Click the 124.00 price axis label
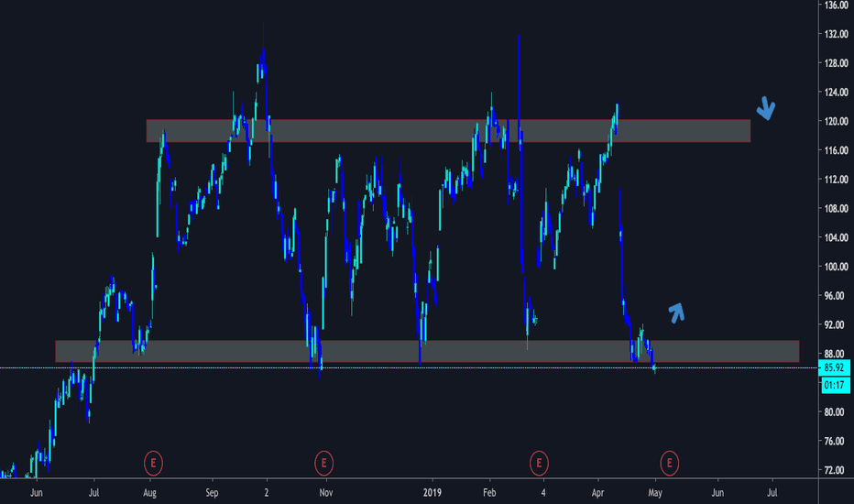The width and height of the screenshot is (854, 504). click(836, 92)
